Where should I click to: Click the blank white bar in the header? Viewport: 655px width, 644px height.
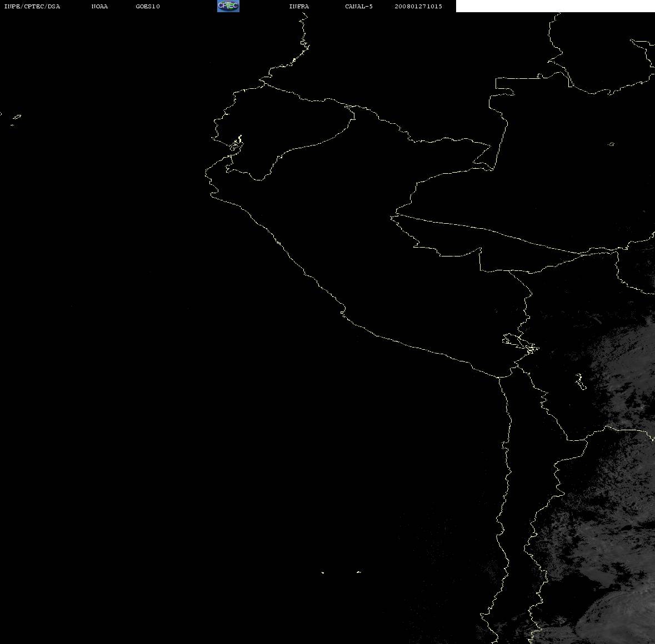click(x=555, y=6)
